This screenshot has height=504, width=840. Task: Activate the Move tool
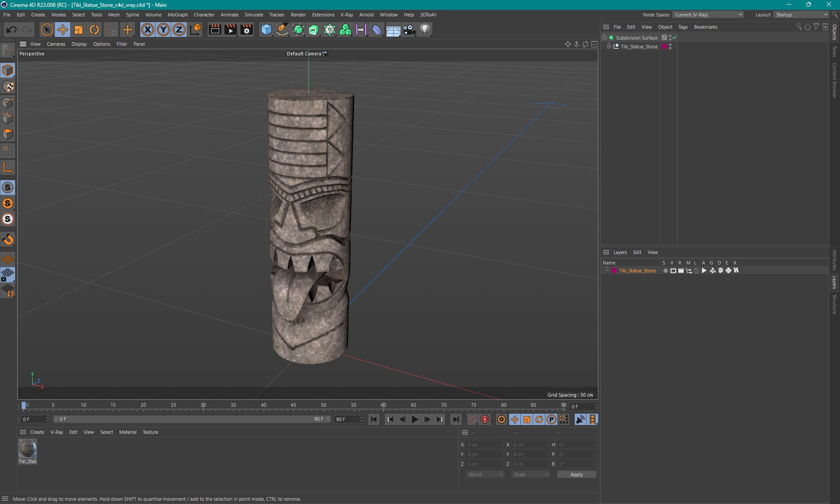63,30
